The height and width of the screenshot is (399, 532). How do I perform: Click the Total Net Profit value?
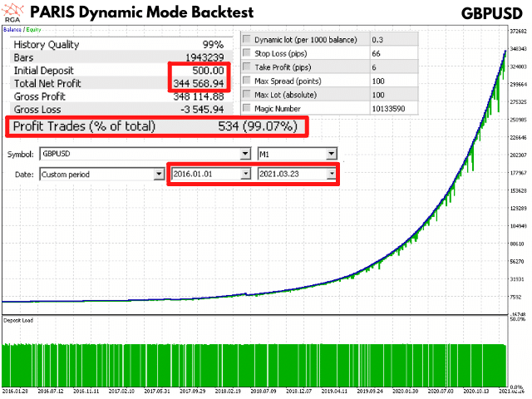(x=196, y=84)
